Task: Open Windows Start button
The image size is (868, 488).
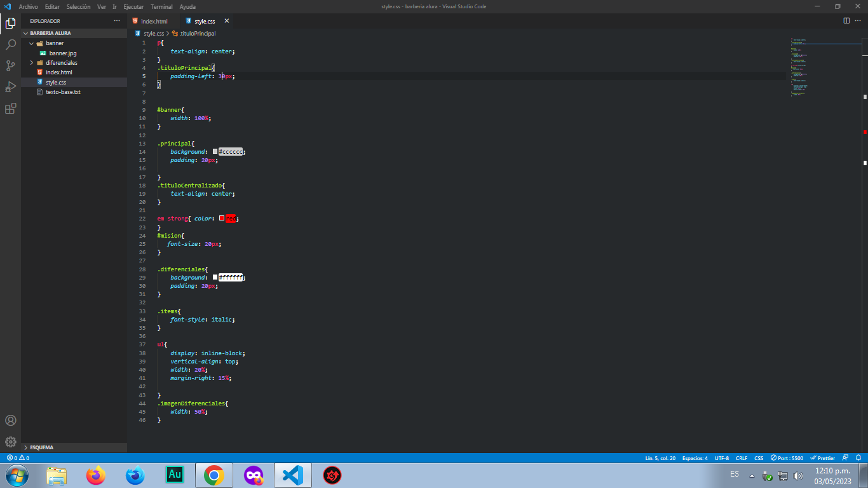Action: click(17, 475)
